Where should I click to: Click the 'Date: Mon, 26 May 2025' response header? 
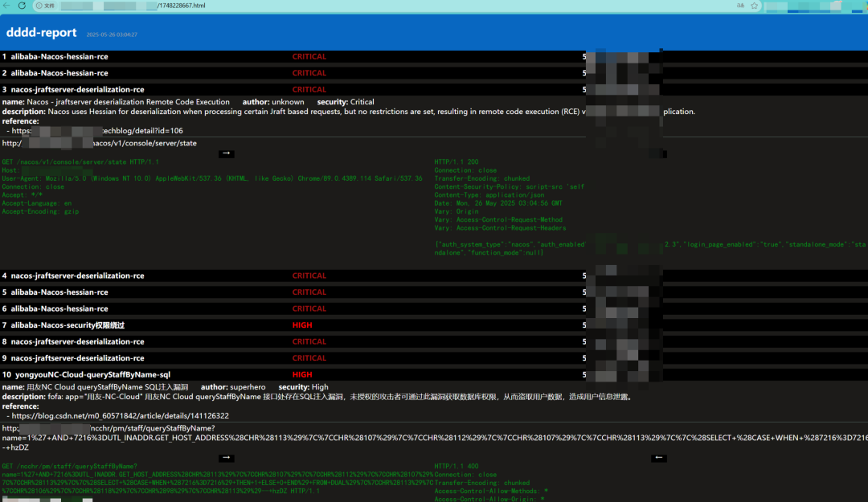(498, 203)
